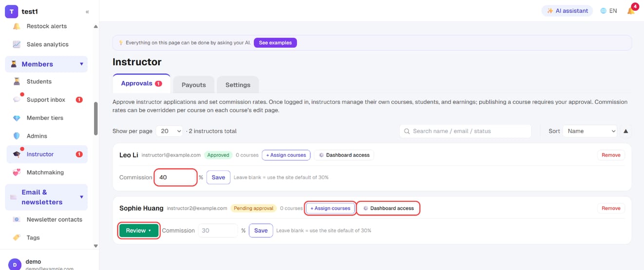Assign courses to Sophie Huang
This screenshot has width=644, height=270.
point(330,208)
